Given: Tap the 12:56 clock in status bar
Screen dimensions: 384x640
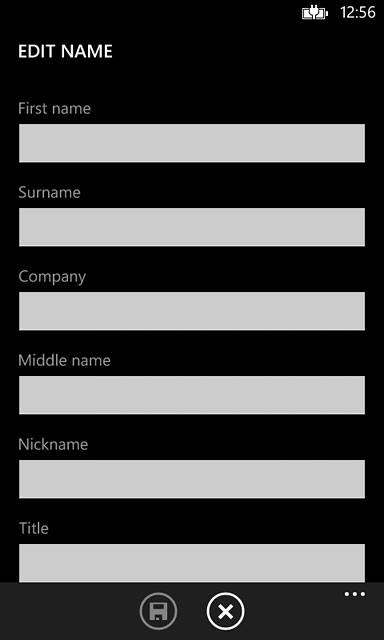Looking at the screenshot, I should [358, 13].
